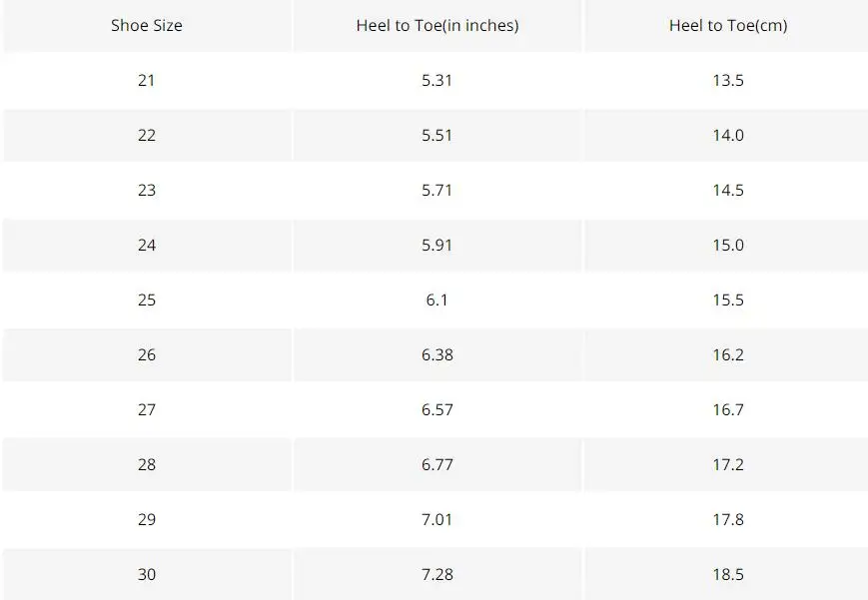Click the 13.5 cm value

[728, 80]
